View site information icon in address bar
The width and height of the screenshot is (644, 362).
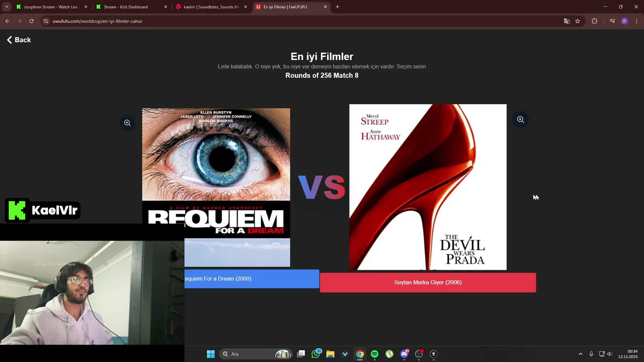tap(46, 21)
